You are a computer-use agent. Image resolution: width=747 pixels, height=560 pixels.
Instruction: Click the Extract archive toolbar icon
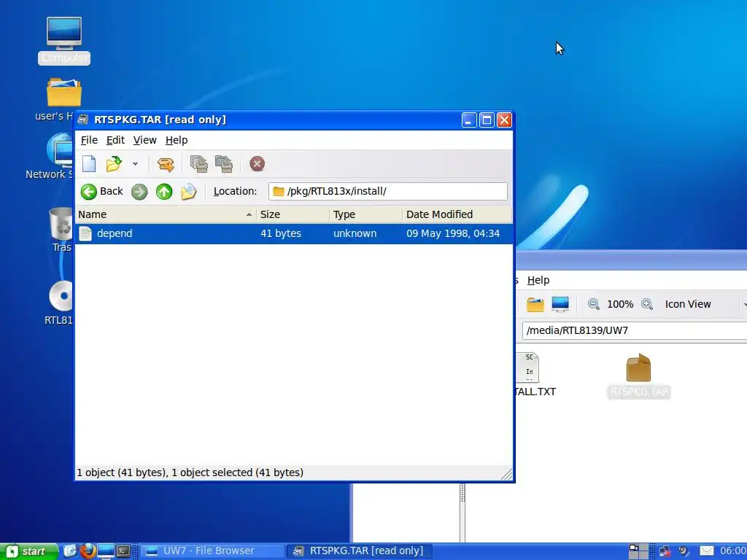pos(166,164)
